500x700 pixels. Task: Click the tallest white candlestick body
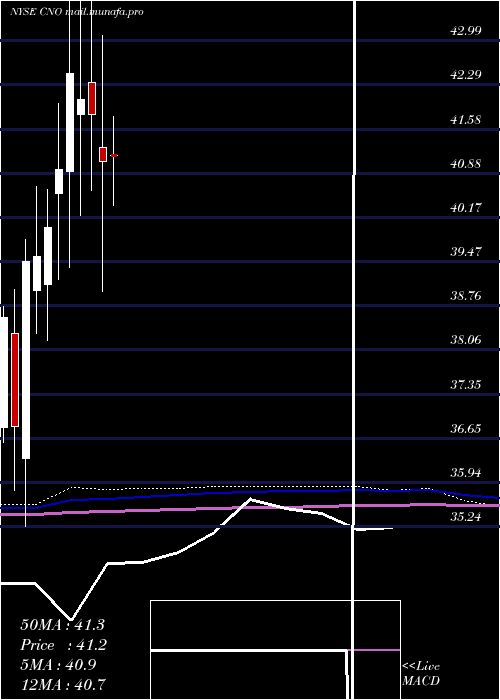click(x=26, y=360)
